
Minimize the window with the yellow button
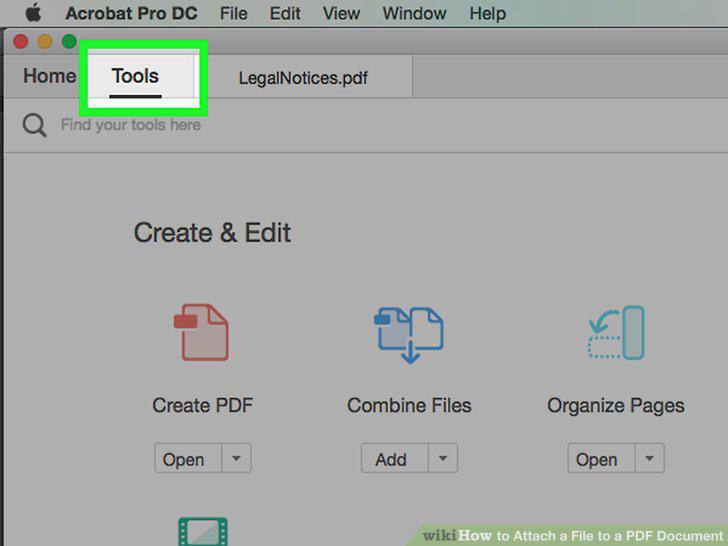[x=45, y=41]
